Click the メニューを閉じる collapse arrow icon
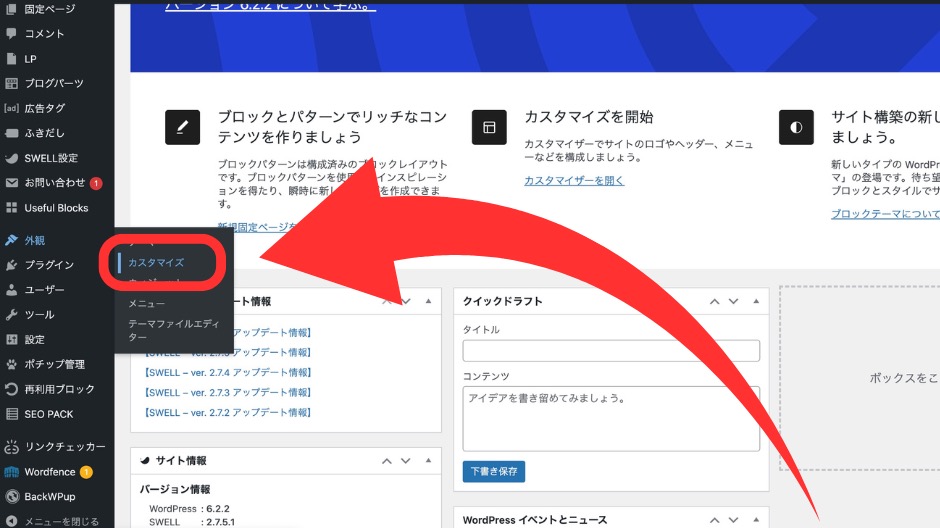Viewport: 940px width, 528px height. (11, 521)
